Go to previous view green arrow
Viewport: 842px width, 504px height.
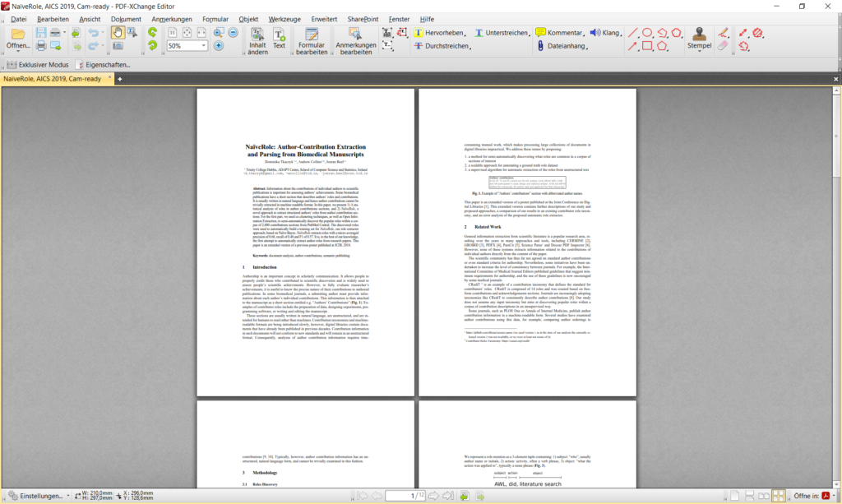coord(465,496)
